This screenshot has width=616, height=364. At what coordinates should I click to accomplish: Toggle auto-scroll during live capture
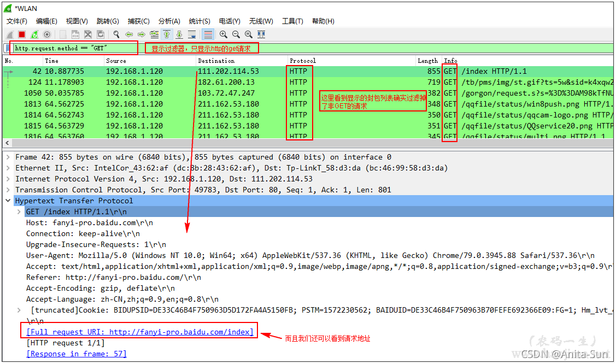[192, 34]
